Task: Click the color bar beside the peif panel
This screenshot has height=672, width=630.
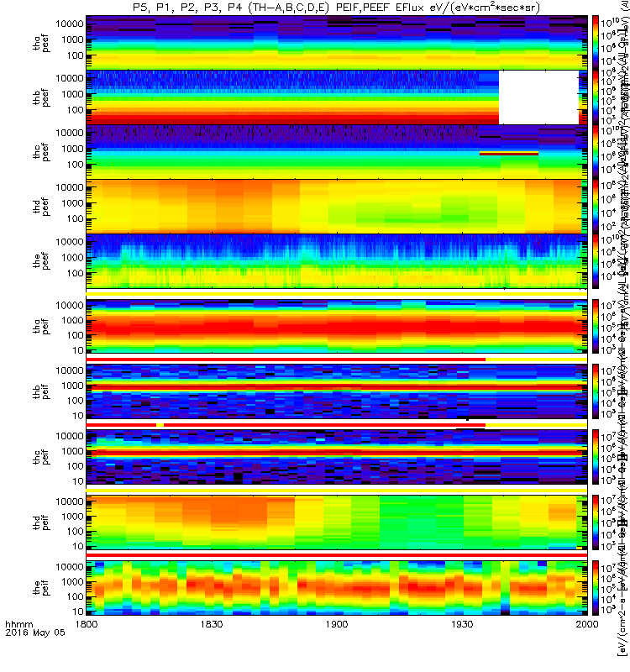Action: 596,588
